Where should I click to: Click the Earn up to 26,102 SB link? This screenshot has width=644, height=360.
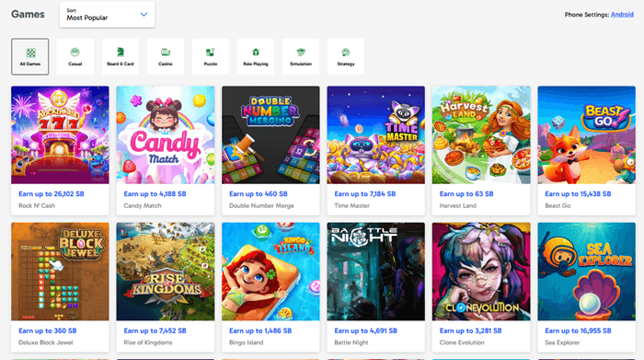pos(52,194)
